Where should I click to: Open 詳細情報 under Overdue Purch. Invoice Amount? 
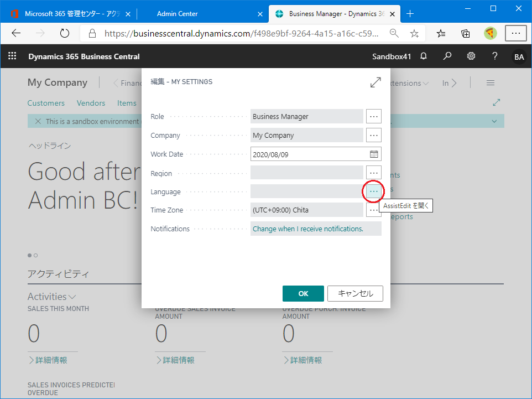coord(302,360)
